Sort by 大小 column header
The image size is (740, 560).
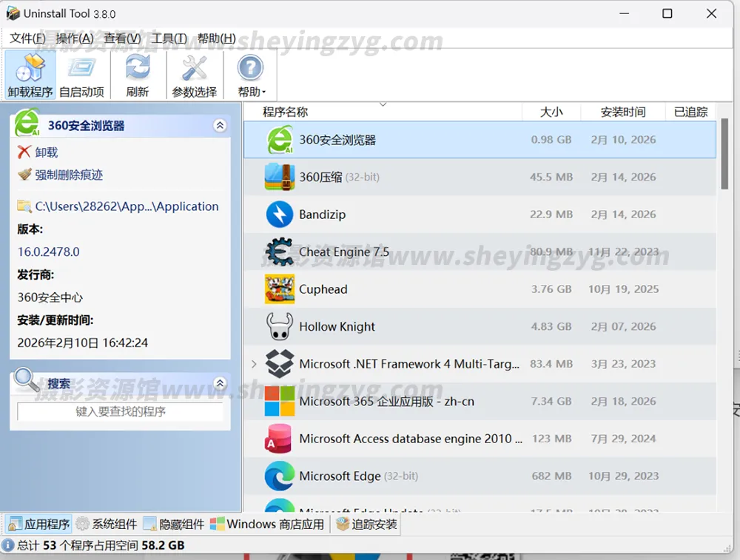[x=551, y=112]
